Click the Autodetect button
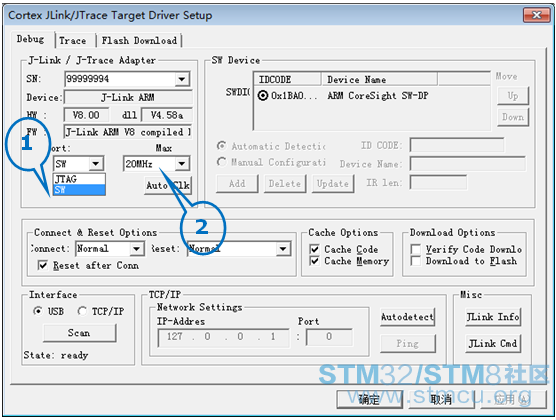556x420 pixels. click(407, 317)
